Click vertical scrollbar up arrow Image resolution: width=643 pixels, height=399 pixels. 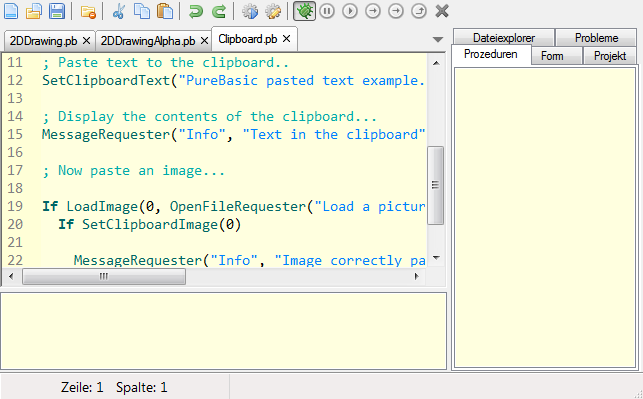tap(436, 63)
